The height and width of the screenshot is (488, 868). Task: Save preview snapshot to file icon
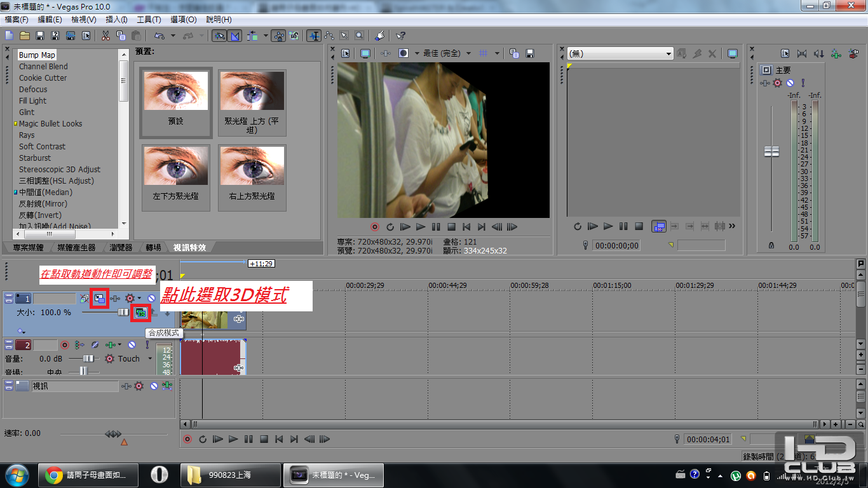(x=530, y=53)
